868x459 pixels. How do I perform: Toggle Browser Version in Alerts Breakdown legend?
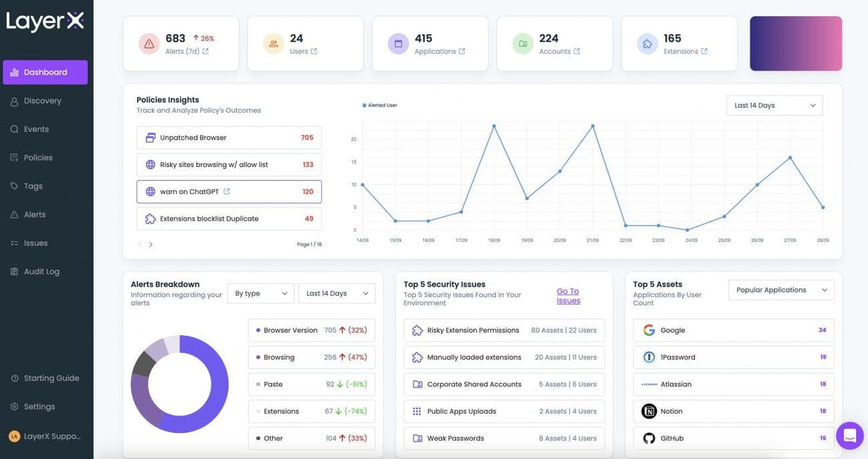tap(257, 329)
